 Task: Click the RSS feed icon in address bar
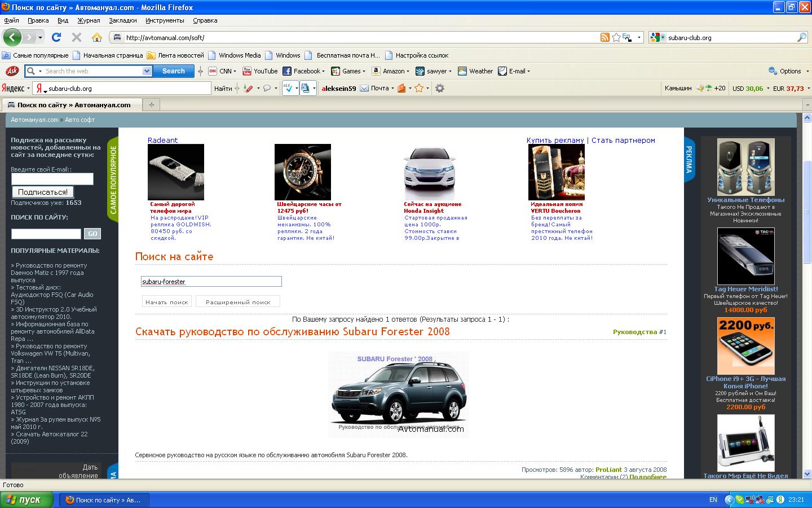coord(604,37)
